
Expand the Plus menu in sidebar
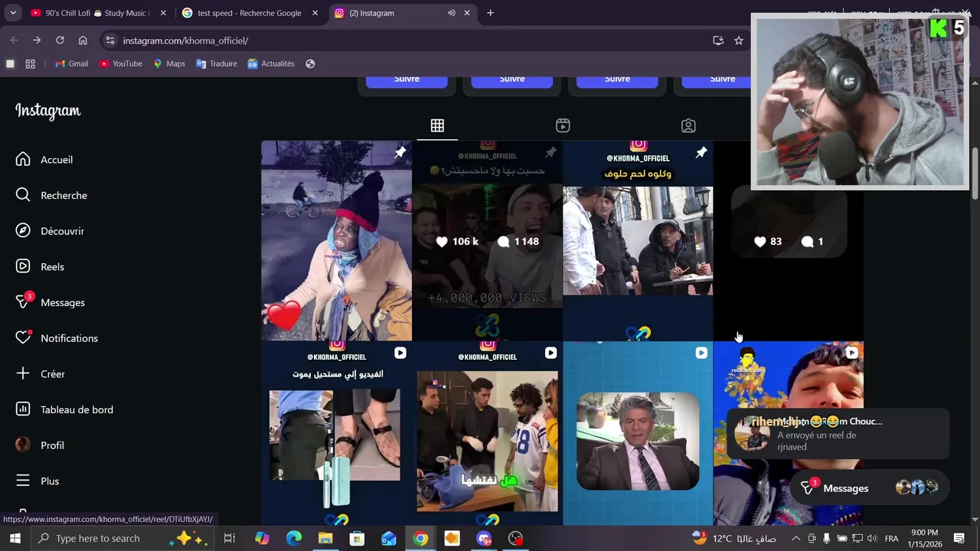38,481
